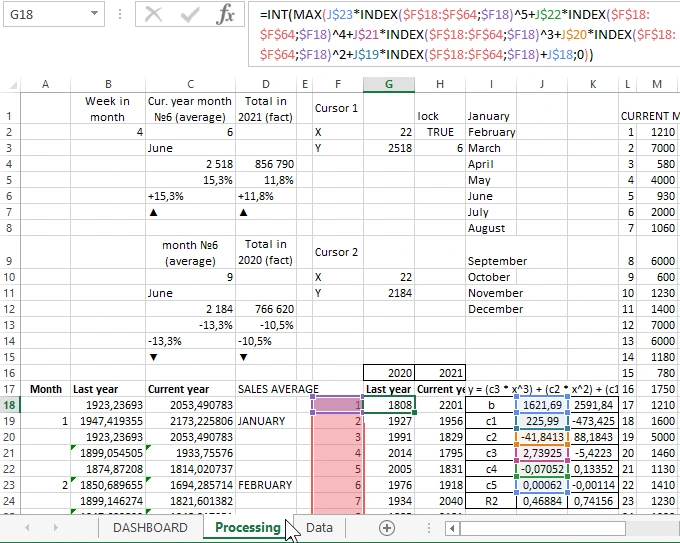
Task: Select column M header
Action: 657,85
